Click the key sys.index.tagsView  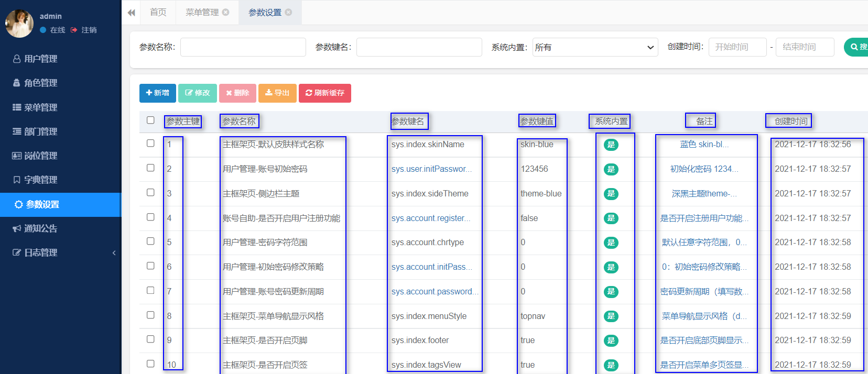point(426,365)
